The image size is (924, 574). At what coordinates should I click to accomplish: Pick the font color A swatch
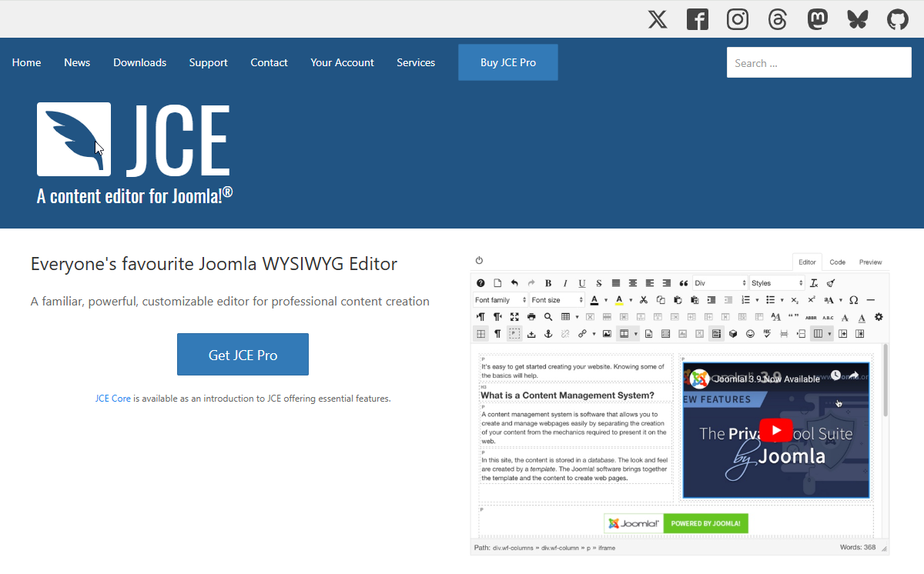click(594, 300)
